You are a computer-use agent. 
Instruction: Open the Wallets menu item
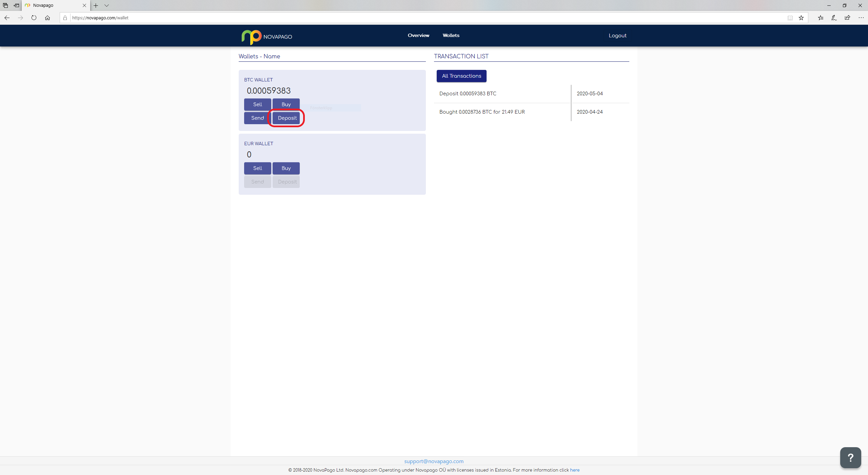[451, 35]
